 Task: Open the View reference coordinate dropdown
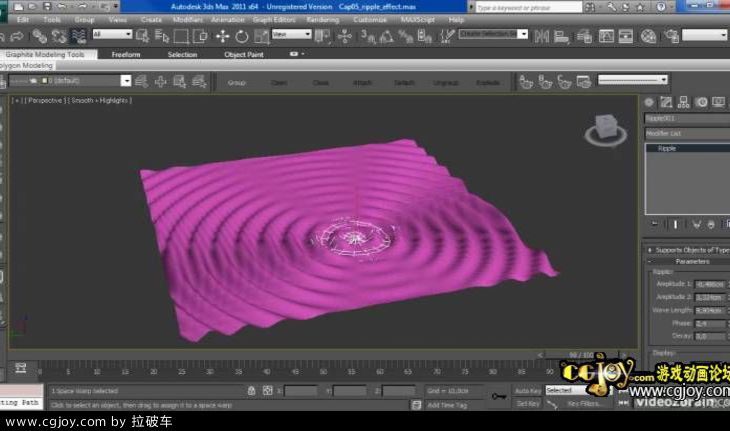292,34
